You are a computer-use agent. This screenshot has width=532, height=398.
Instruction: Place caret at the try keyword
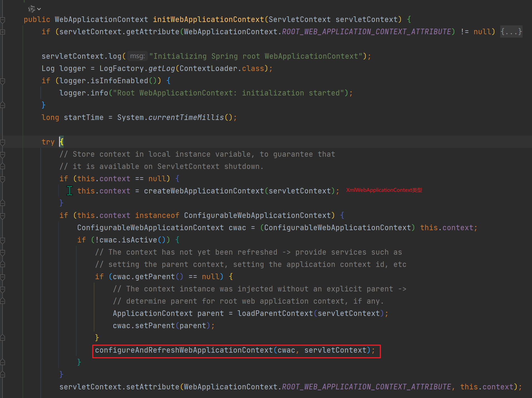tap(48, 142)
